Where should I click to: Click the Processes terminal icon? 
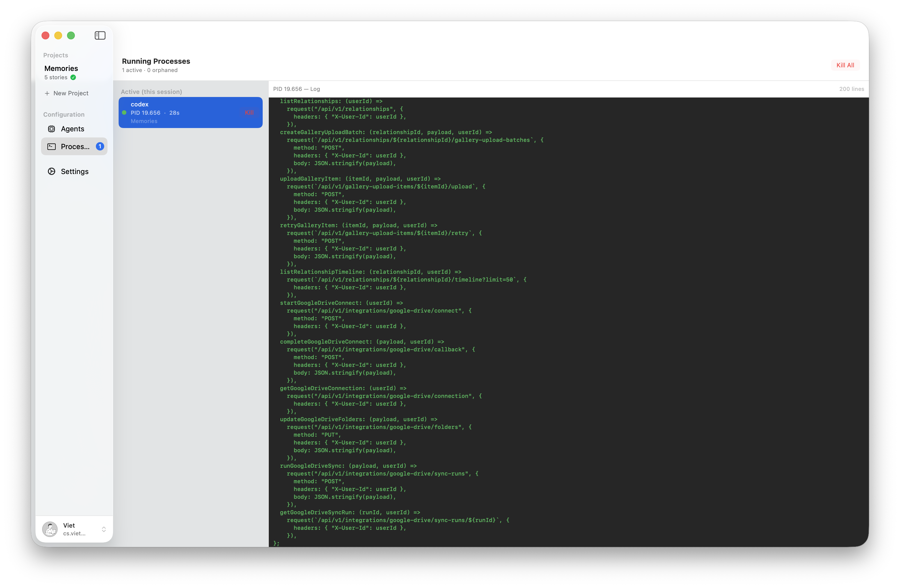pyautogui.click(x=52, y=147)
